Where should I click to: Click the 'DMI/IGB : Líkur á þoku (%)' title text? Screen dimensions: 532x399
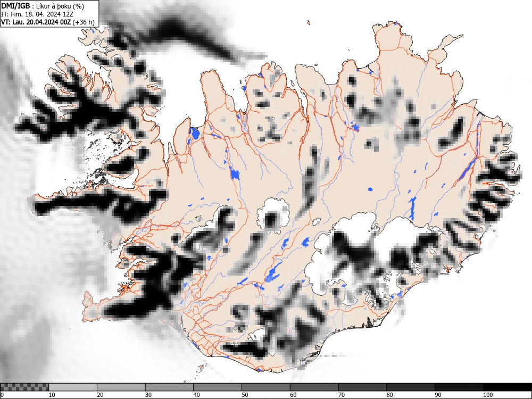(43, 6)
